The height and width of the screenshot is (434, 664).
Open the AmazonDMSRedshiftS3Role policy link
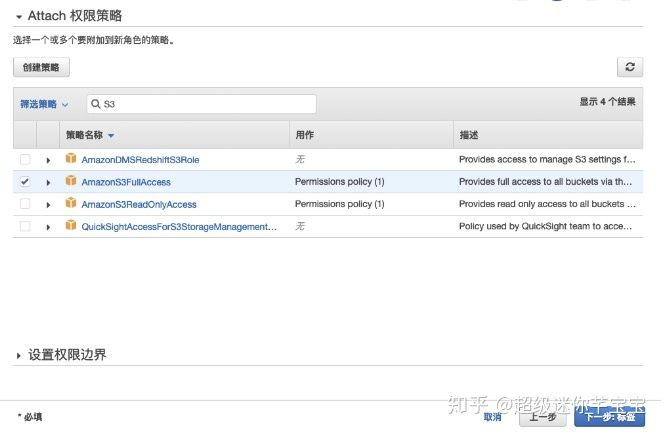140,160
